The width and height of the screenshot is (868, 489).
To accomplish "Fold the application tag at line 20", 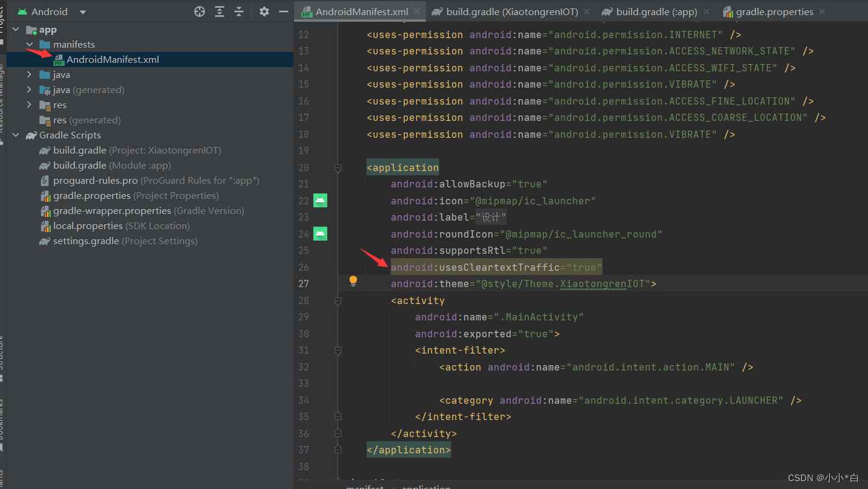I will click(338, 167).
